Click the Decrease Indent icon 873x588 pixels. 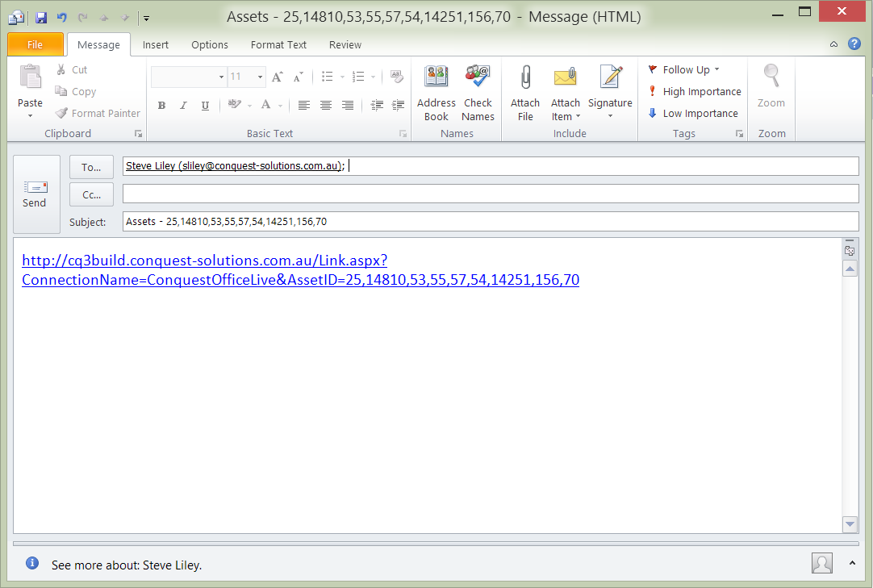pos(377,105)
